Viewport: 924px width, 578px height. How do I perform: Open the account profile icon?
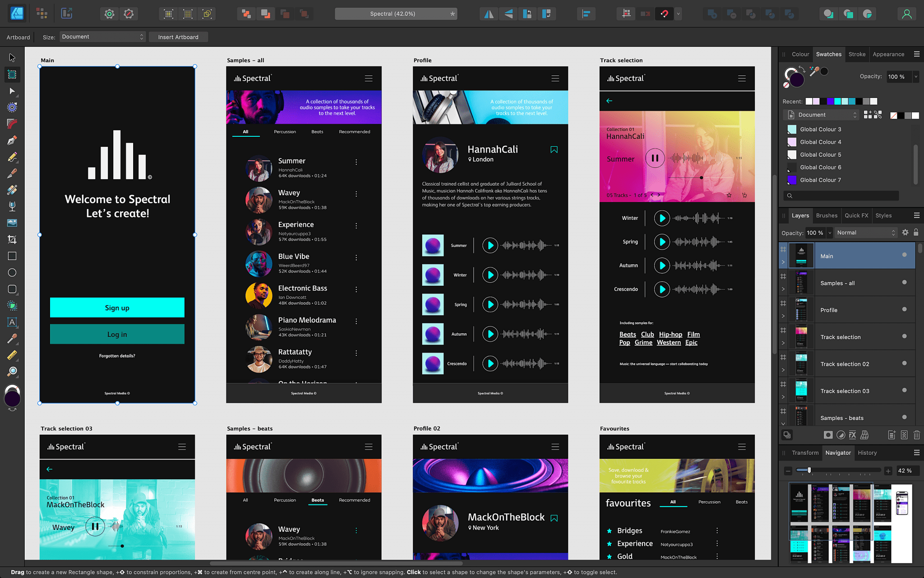[x=907, y=14]
